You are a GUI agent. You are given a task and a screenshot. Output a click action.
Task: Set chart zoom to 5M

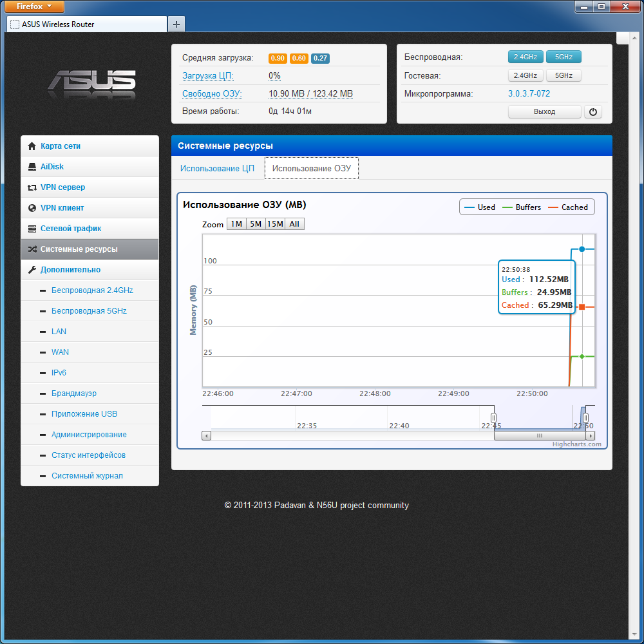[x=256, y=224]
